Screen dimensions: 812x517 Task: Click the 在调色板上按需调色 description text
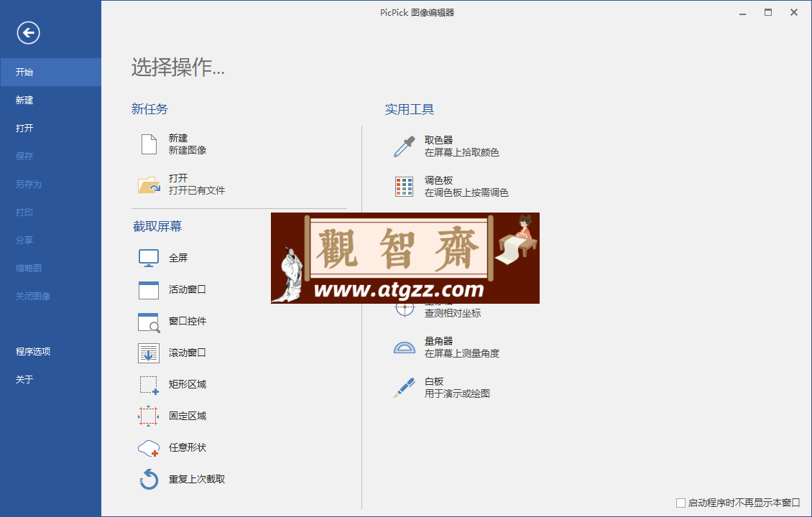[466, 193]
